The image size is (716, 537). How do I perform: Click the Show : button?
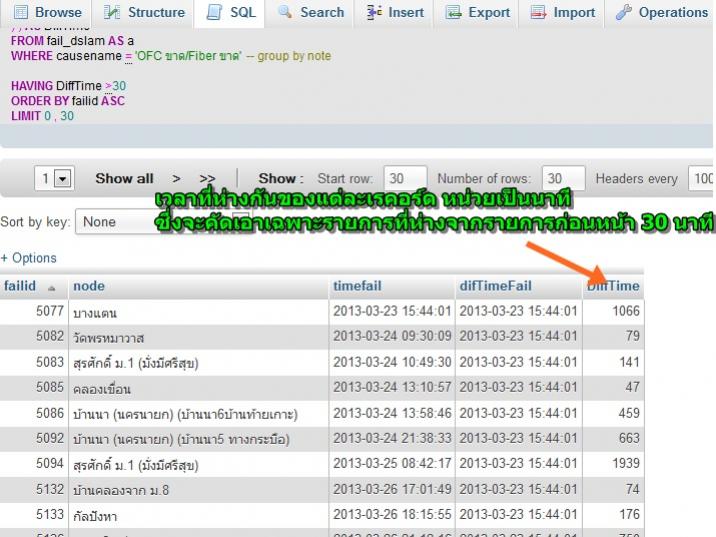click(x=280, y=179)
